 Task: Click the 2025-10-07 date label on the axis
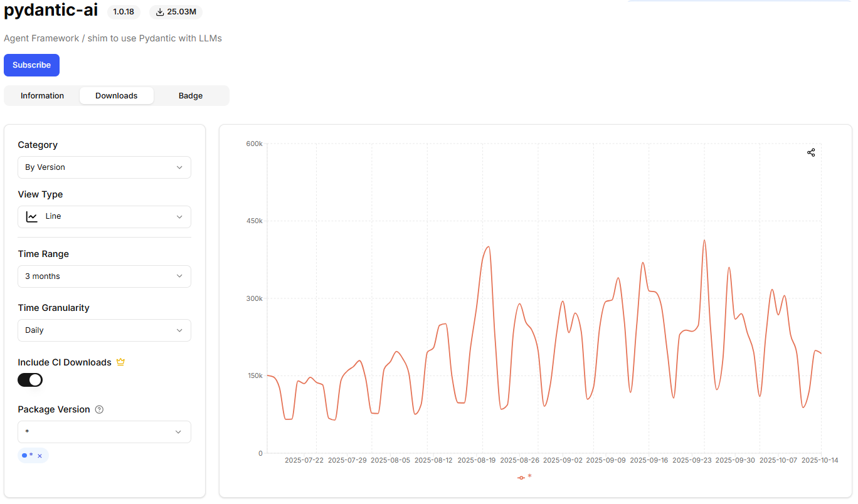778,460
